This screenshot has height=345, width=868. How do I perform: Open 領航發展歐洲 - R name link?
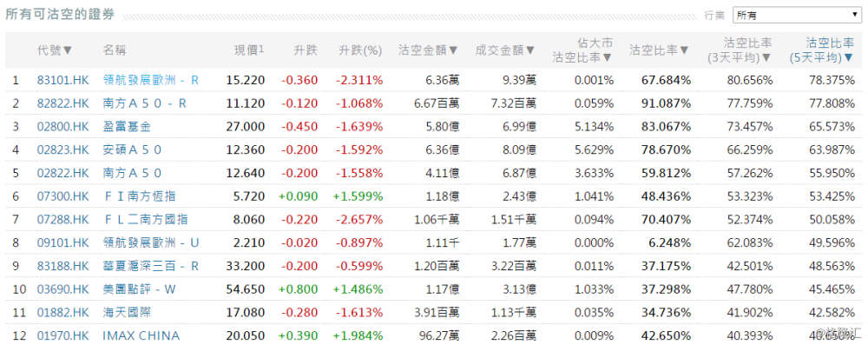pyautogui.click(x=150, y=81)
